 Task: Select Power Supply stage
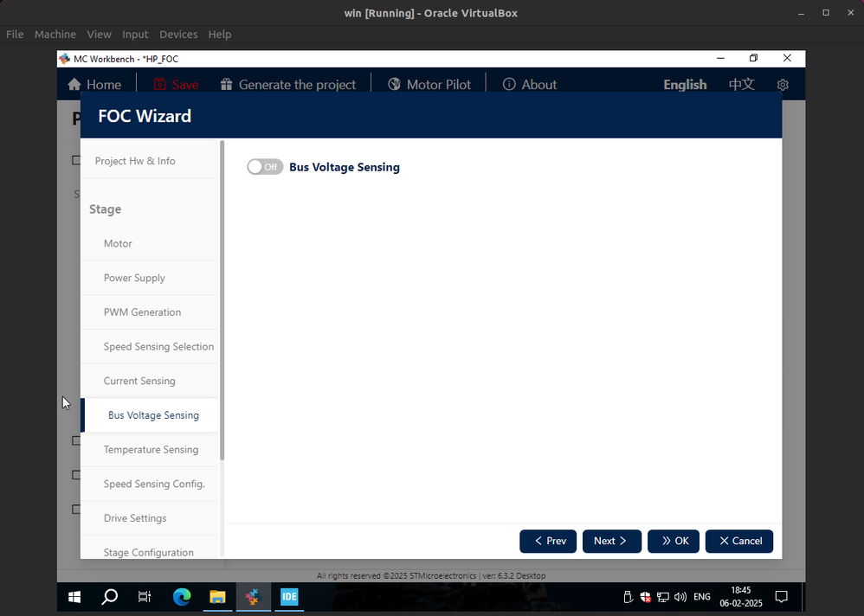[x=149, y=278]
